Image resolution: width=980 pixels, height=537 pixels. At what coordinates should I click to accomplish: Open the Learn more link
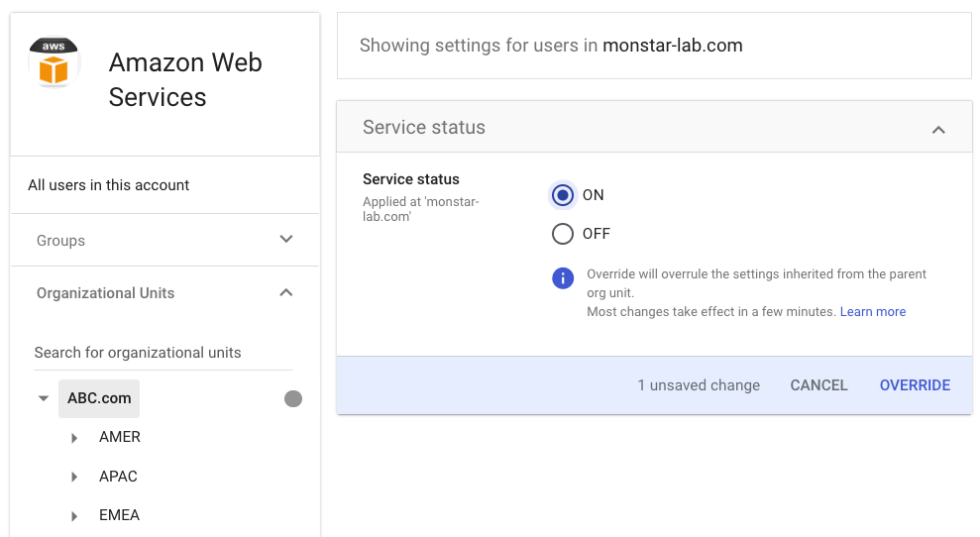873,311
